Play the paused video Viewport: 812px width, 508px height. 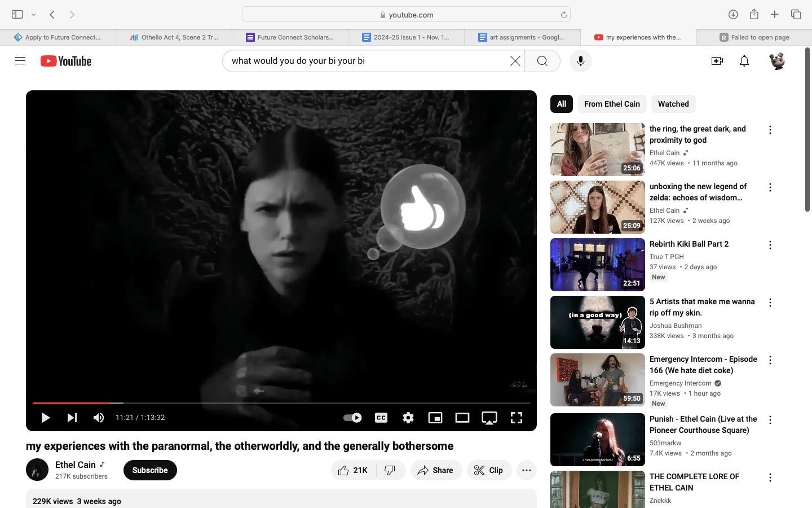point(46,418)
